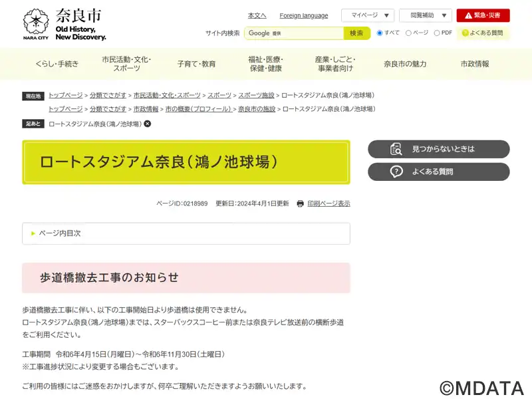Click the 見つからないときは button
Image resolution: width=532 pixels, height=399 pixels.
tap(439, 149)
